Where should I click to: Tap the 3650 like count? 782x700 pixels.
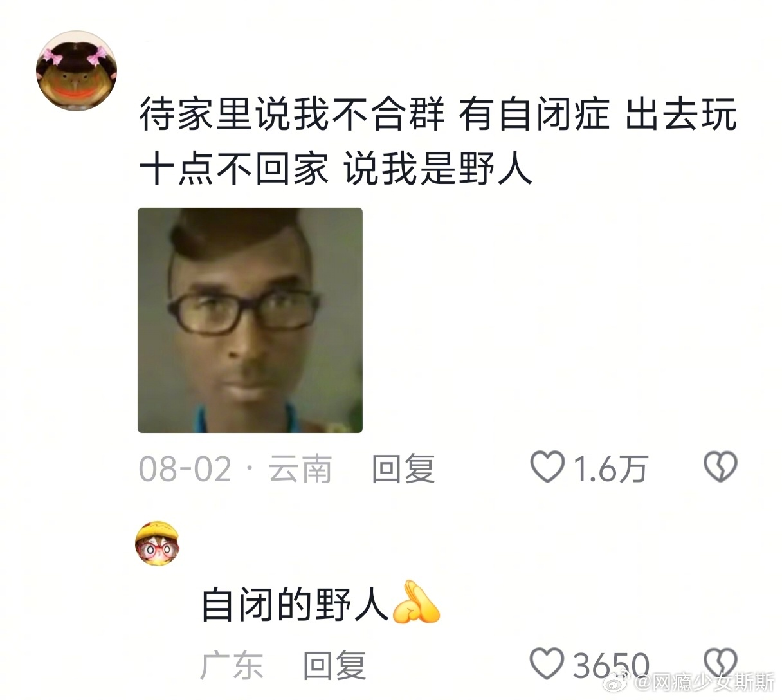(x=611, y=665)
